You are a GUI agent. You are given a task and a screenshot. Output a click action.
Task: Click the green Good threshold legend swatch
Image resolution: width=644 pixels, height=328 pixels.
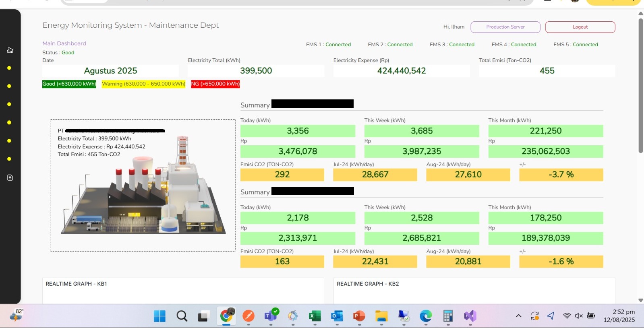pyautogui.click(x=69, y=84)
